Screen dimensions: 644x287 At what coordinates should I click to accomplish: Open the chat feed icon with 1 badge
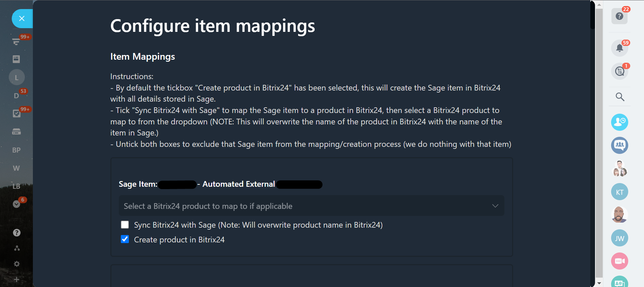tap(620, 71)
